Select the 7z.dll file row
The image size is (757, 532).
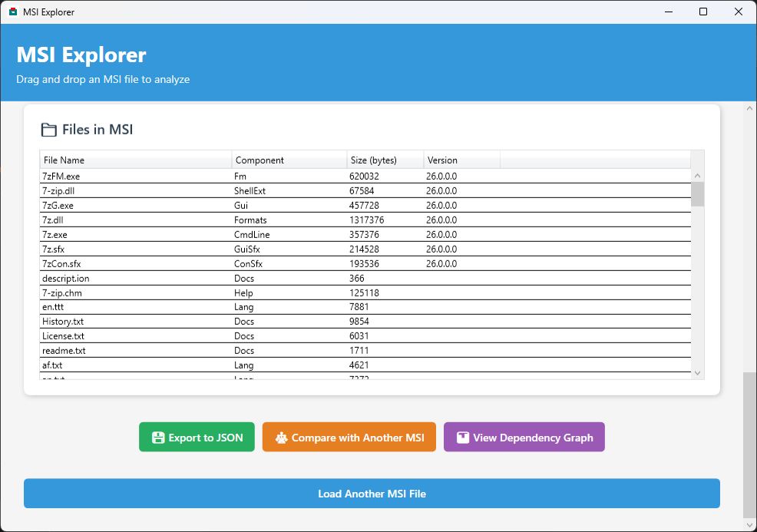(x=365, y=220)
